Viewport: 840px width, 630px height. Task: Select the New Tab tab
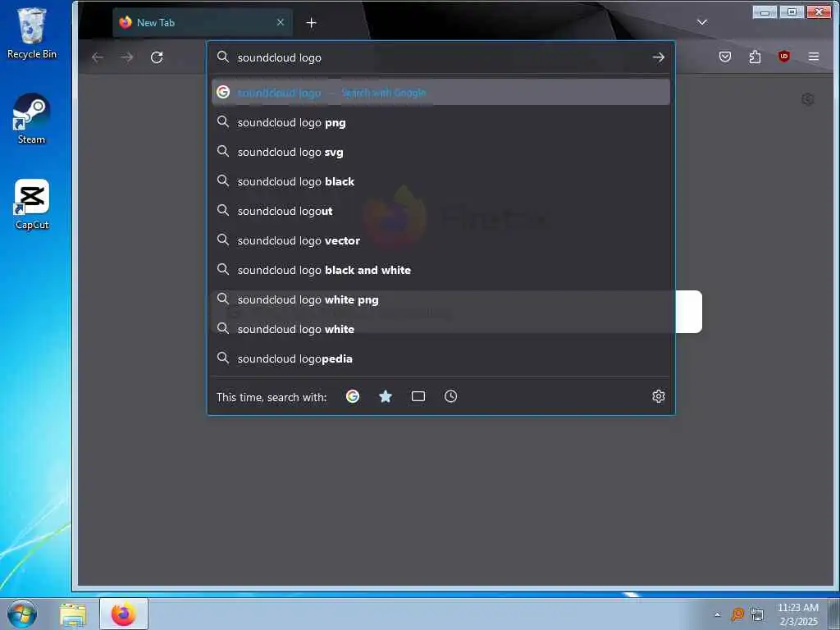coord(203,22)
